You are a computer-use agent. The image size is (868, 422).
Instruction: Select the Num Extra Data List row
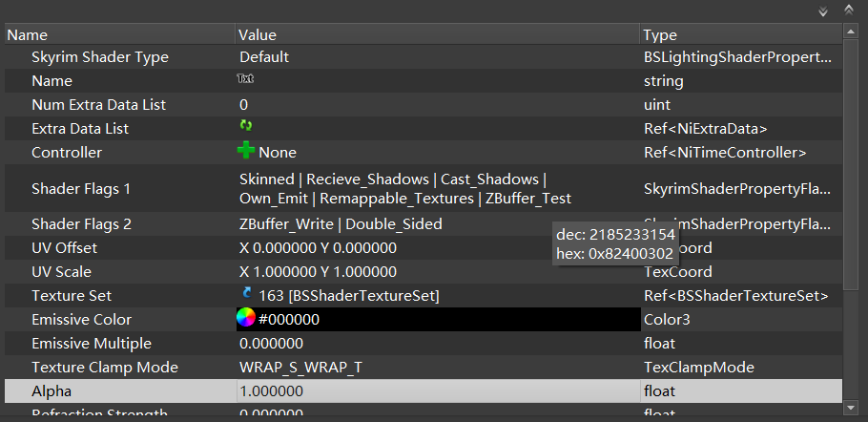click(x=424, y=105)
